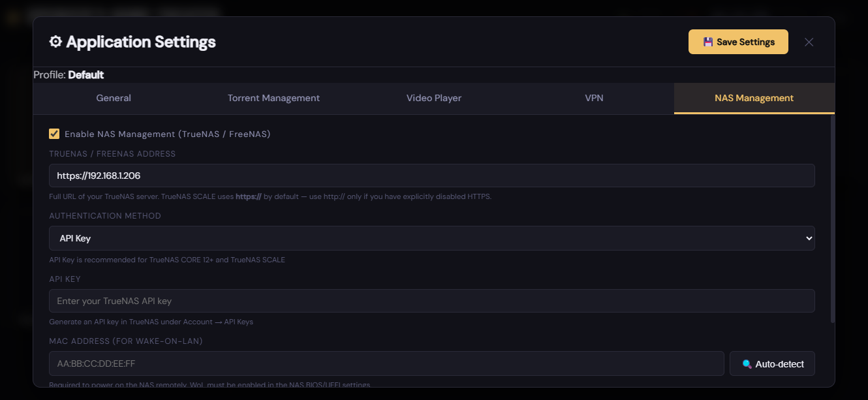Click the gear icon beside Application Settings title
Screen dimensions: 868x400
56,41
